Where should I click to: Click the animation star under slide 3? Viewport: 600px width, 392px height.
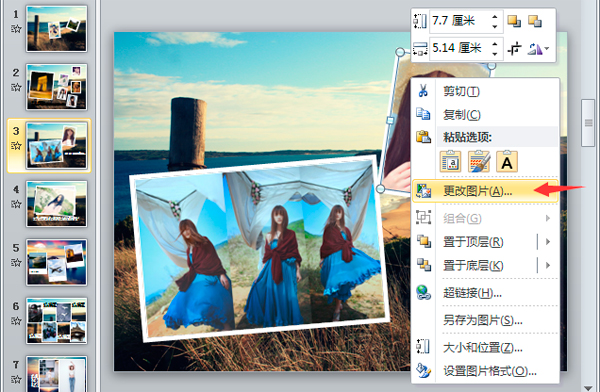16,146
